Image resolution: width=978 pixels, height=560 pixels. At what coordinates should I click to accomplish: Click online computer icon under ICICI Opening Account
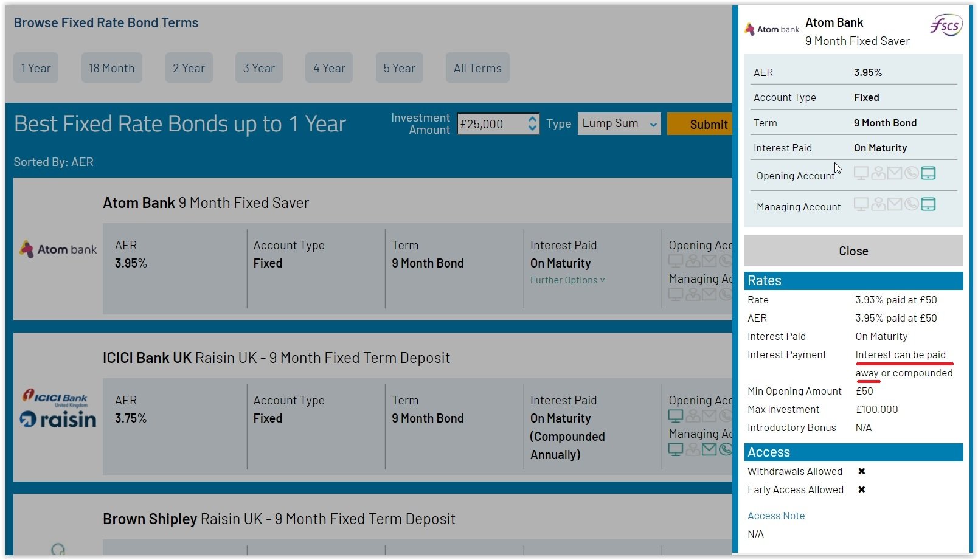click(x=675, y=417)
